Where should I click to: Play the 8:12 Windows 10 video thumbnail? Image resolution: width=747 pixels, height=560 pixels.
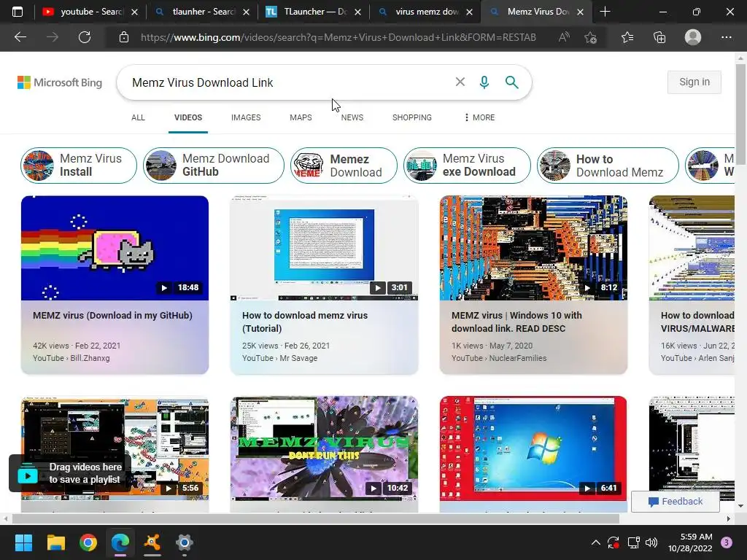pyautogui.click(x=533, y=248)
